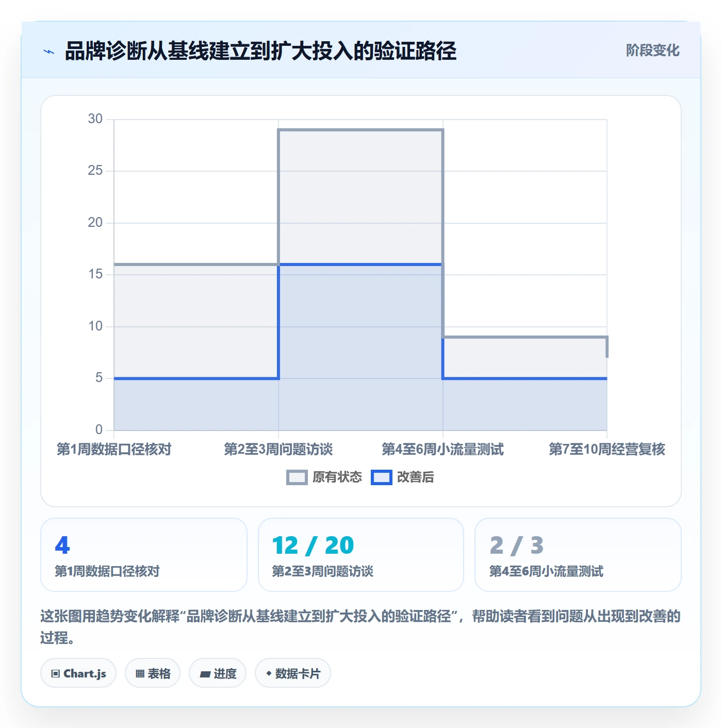Toggle the 原有状态 legend item
The height and width of the screenshot is (728, 722).
[x=324, y=477]
